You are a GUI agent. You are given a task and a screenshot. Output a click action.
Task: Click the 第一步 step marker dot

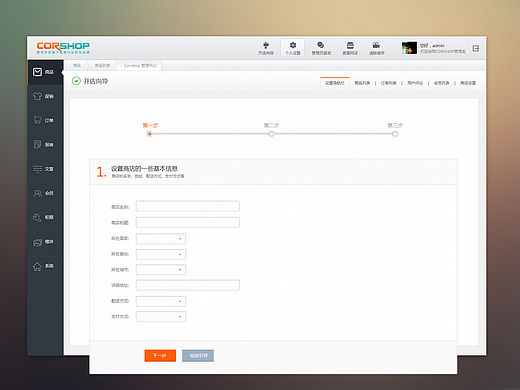pyautogui.click(x=150, y=134)
